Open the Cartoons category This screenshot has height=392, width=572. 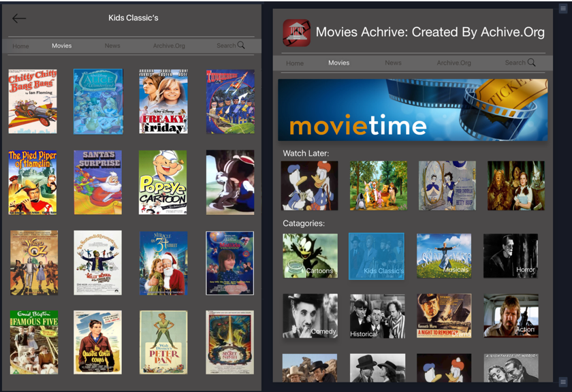(x=310, y=256)
